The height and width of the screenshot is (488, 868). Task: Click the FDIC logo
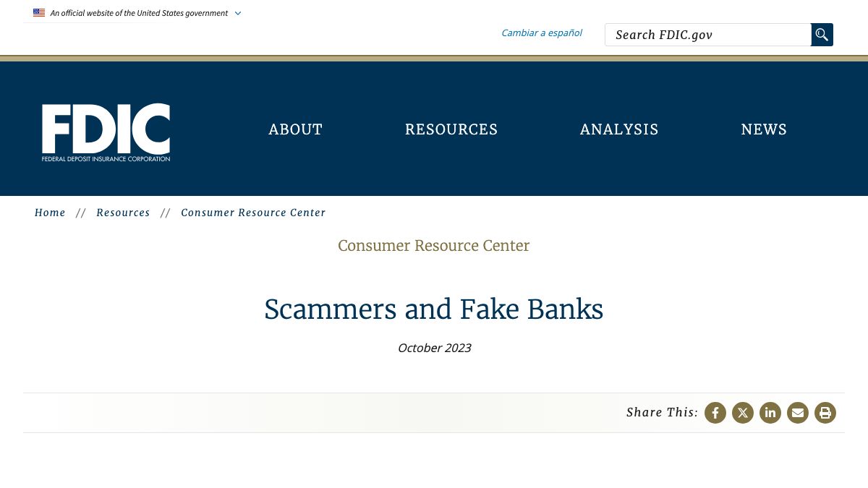pyautogui.click(x=106, y=132)
